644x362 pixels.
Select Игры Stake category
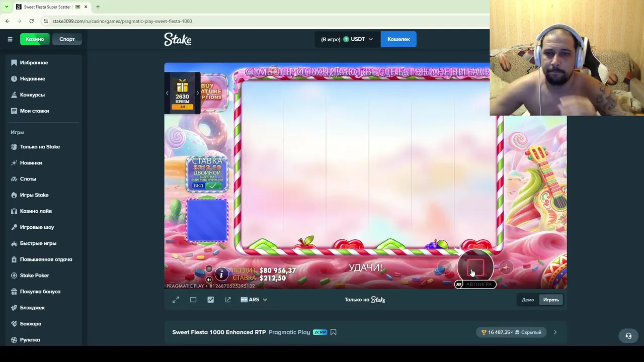tap(44, 195)
